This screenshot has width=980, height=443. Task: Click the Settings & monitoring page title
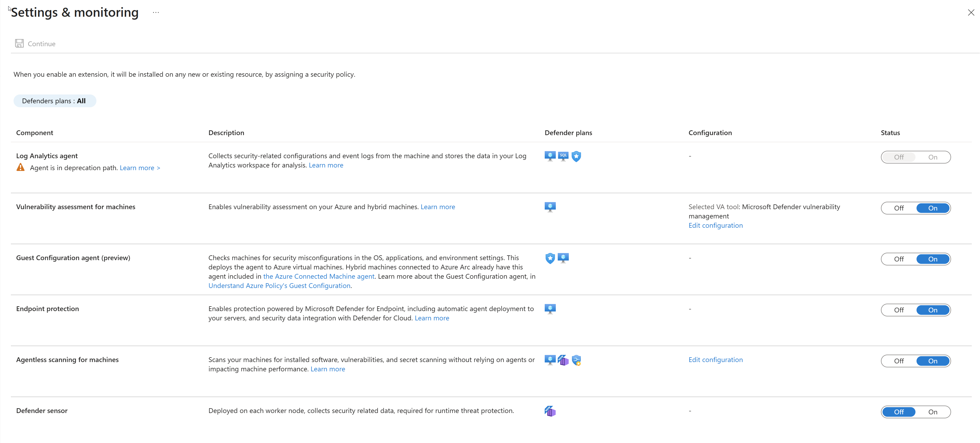coord(75,12)
